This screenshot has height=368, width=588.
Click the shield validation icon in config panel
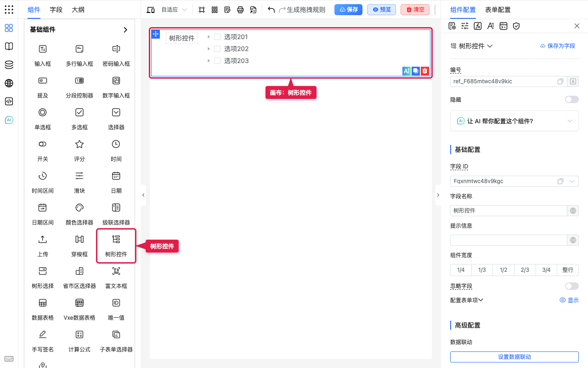(516, 26)
